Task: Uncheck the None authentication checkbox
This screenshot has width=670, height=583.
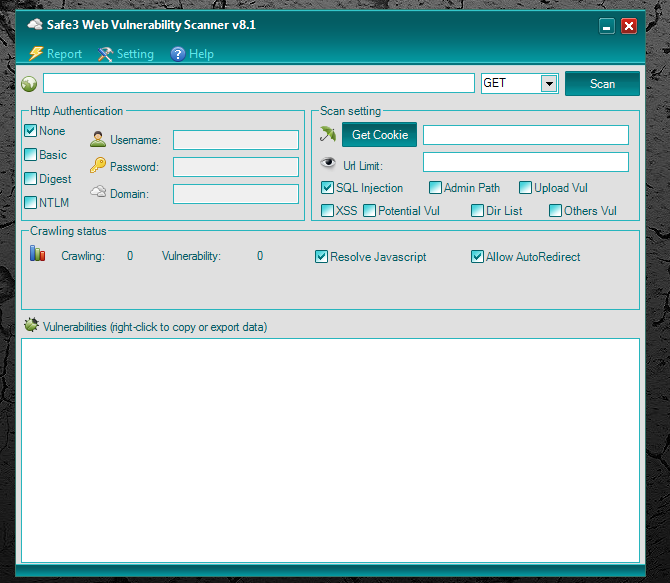Action: click(x=30, y=131)
